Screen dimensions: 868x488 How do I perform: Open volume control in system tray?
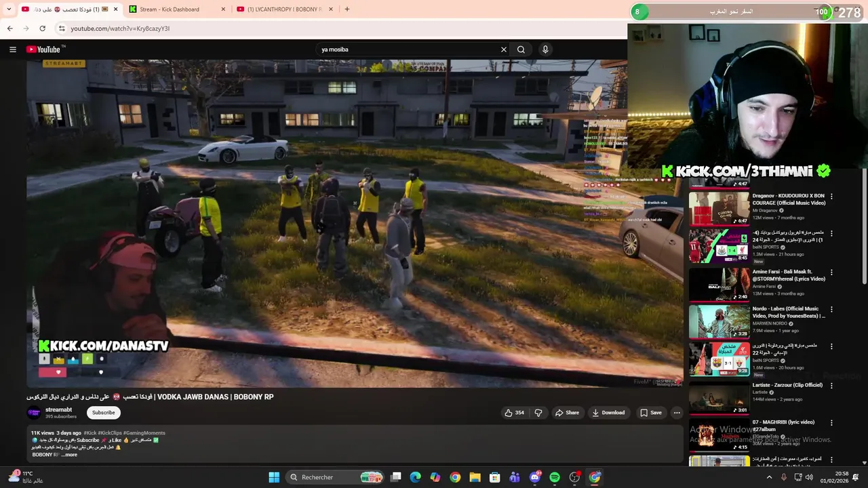809,477
